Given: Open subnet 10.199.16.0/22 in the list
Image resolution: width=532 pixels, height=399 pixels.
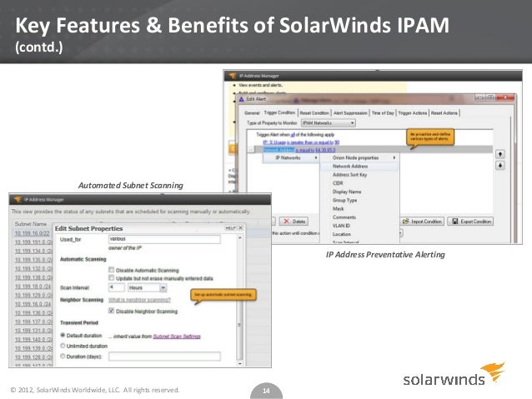Looking at the screenshot, I should 32,233.
